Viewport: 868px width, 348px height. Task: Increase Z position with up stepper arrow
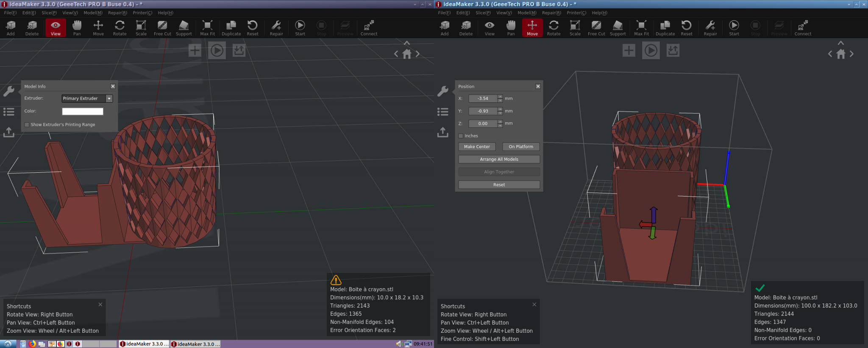[x=500, y=122]
